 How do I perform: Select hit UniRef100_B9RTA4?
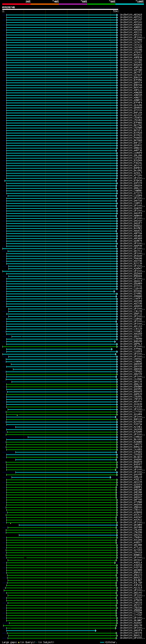pos(131,85)
